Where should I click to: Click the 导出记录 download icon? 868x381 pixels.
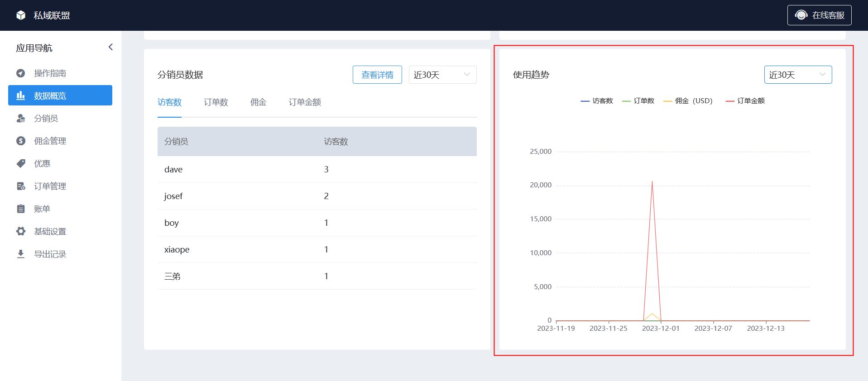[21, 254]
